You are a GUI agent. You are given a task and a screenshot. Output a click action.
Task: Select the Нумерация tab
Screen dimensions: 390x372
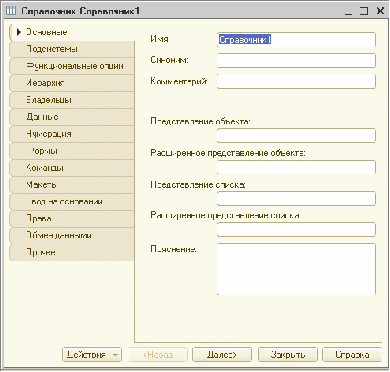[x=72, y=134]
